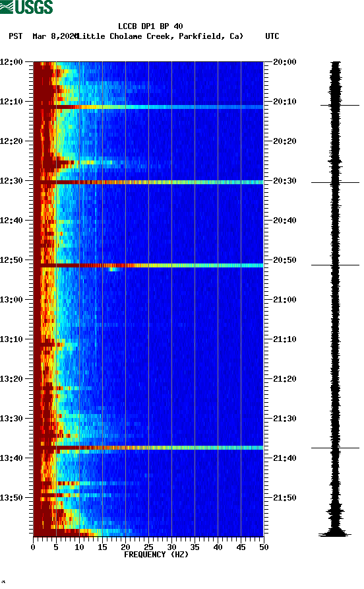Click the date 'Mar 8,2020' text
The image size is (364, 589).
pyautogui.click(x=55, y=36)
